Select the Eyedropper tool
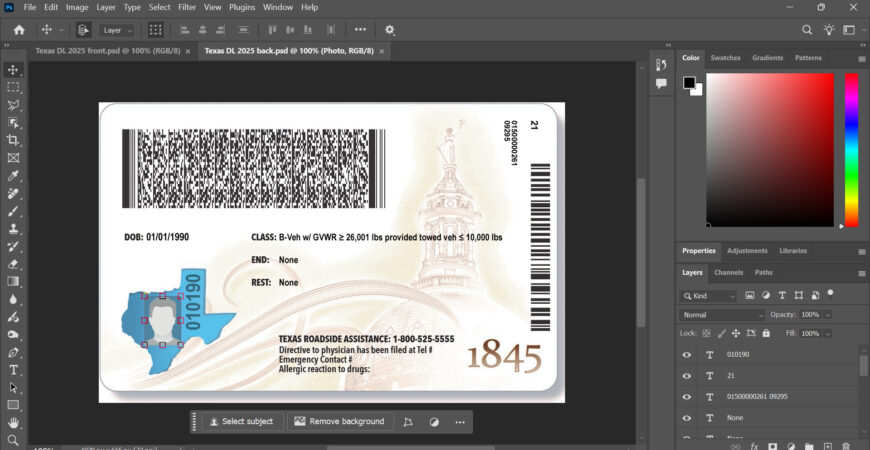 pos(13,176)
